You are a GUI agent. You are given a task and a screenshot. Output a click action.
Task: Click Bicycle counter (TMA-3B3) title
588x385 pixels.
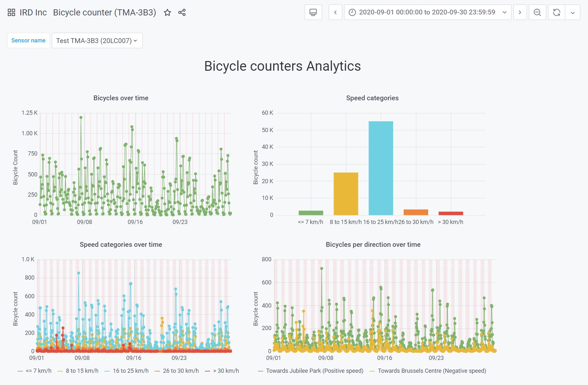(105, 13)
